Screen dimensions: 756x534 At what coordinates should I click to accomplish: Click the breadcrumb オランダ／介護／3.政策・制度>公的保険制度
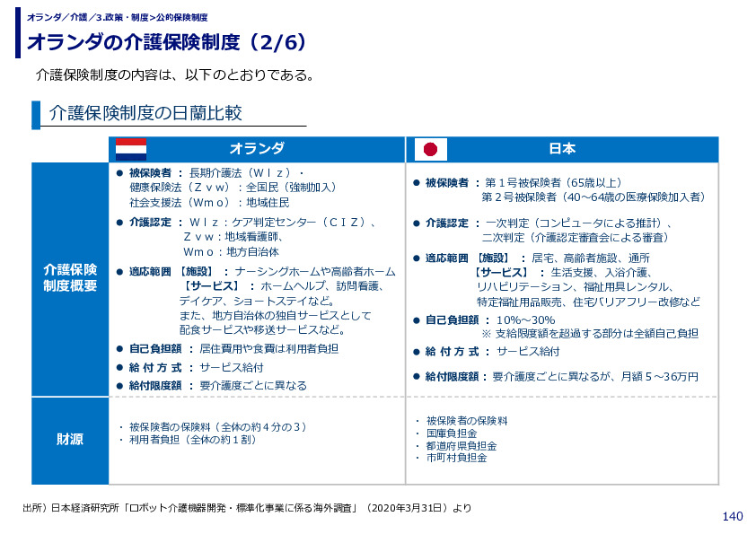point(117,17)
